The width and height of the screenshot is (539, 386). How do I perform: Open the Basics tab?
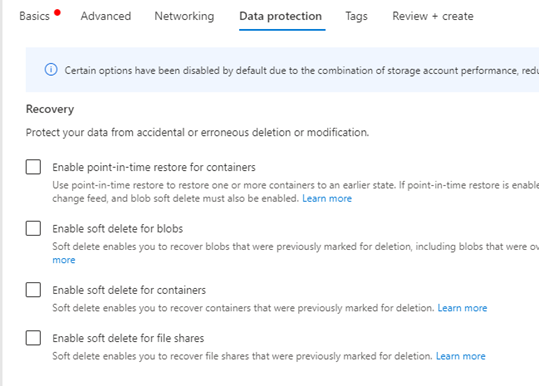tap(34, 16)
